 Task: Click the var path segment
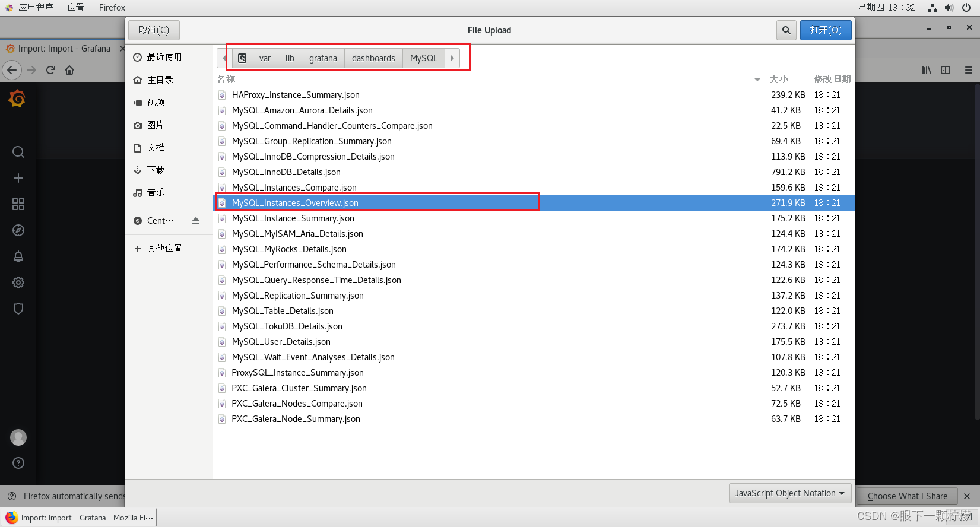click(265, 58)
